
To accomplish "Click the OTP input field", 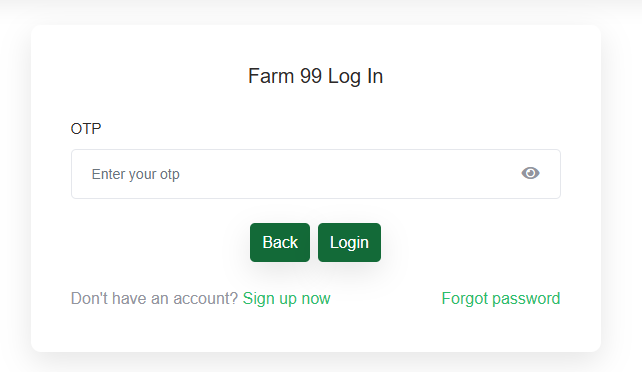I will pos(316,174).
